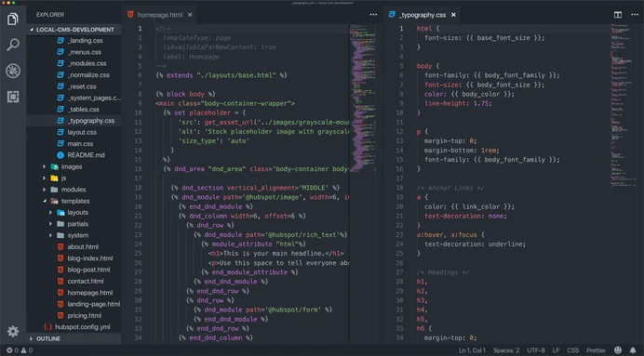Expand the partials folder
Viewport: 644px width, 356px height.
[x=74, y=224]
